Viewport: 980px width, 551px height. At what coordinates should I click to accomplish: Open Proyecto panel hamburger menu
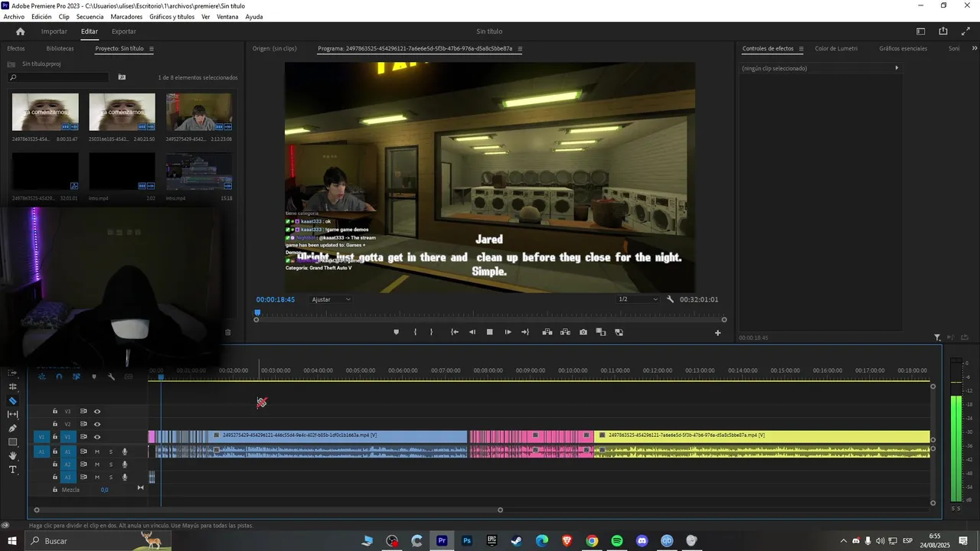(x=152, y=49)
